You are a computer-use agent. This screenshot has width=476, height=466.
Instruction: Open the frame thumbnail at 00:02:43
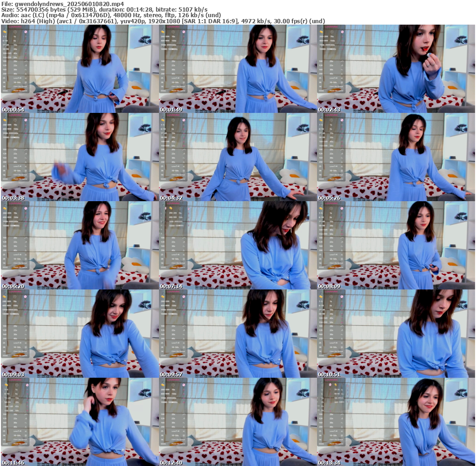tap(396, 69)
